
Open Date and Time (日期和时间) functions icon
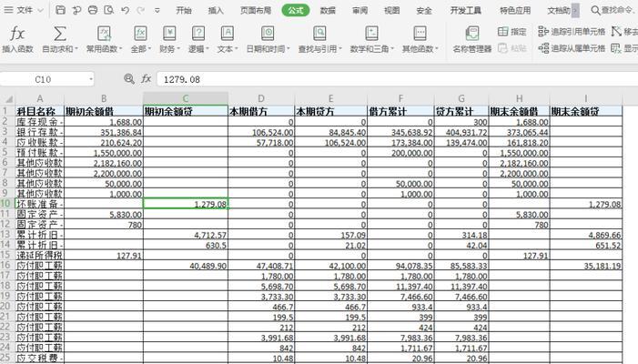click(x=268, y=34)
